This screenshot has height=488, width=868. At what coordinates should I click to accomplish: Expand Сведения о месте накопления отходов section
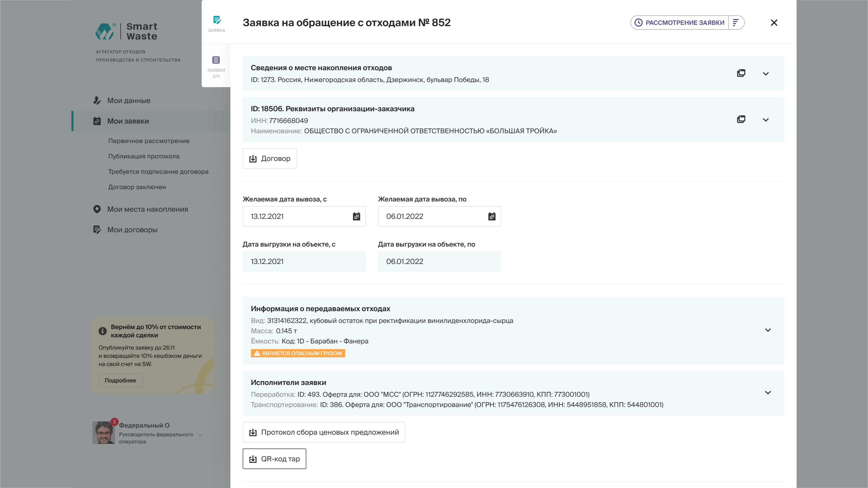(766, 74)
